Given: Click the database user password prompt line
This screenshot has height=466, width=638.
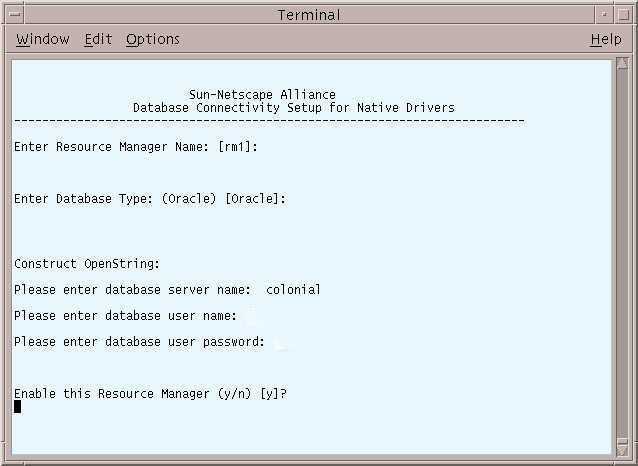Looking at the screenshot, I should [x=139, y=342].
